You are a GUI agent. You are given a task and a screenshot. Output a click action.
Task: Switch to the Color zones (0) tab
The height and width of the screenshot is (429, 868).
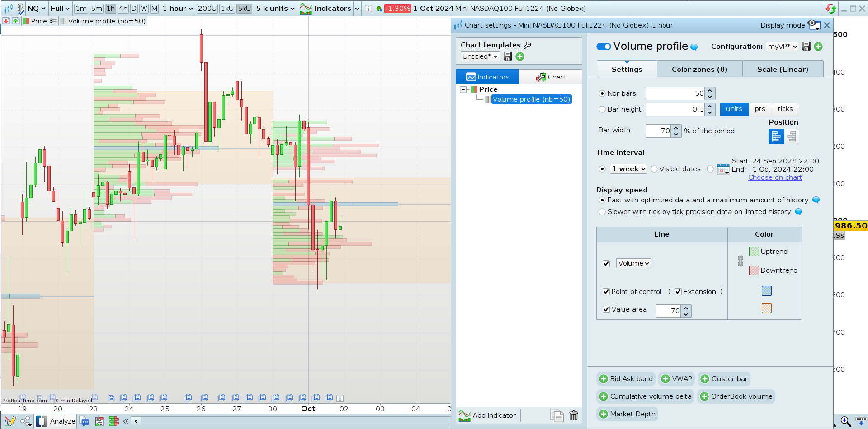pyautogui.click(x=699, y=69)
